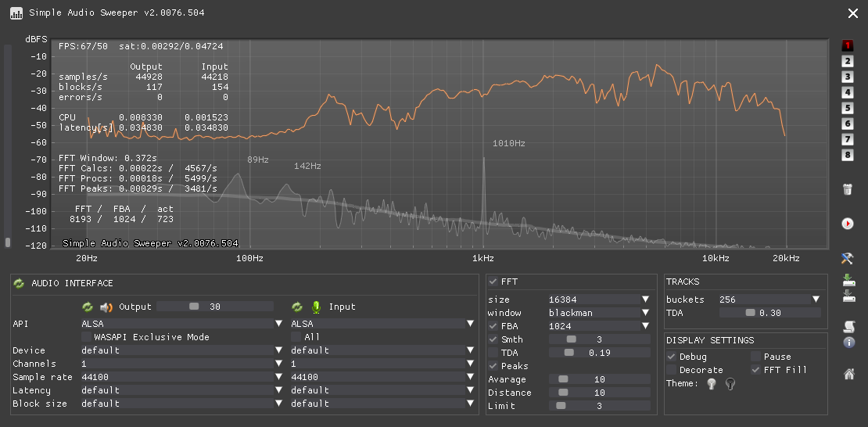The height and width of the screenshot is (427, 868).
Task: Click the Avarage slider
Action: (x=600, y=379)
